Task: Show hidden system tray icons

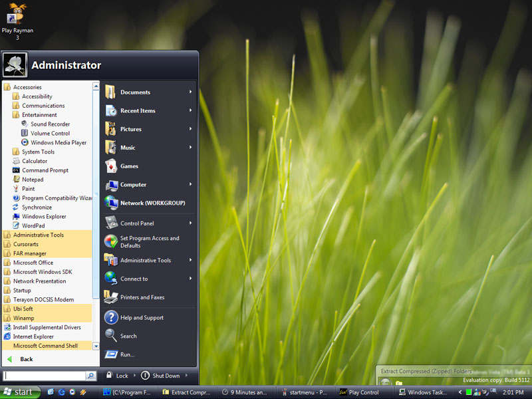Action: coord(460,392)
